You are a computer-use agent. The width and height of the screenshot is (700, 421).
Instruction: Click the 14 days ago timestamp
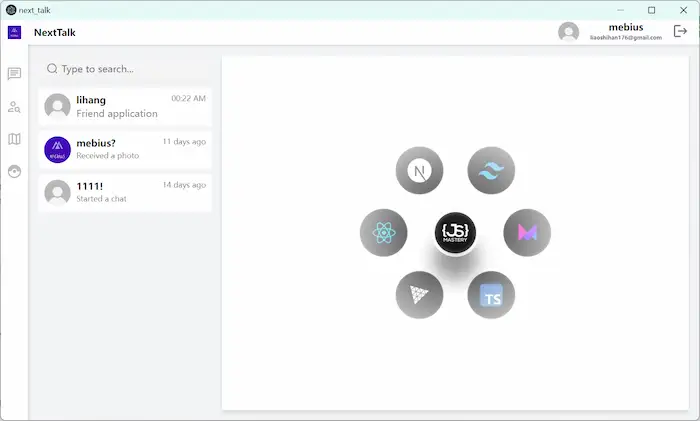tap(184, 185)
